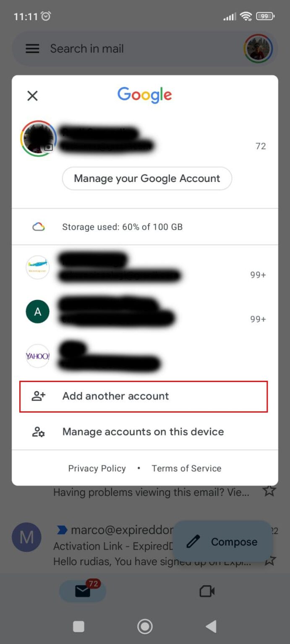Select the Compose pencil icon
The image size is (290, 644).
[x=193, y=541]
